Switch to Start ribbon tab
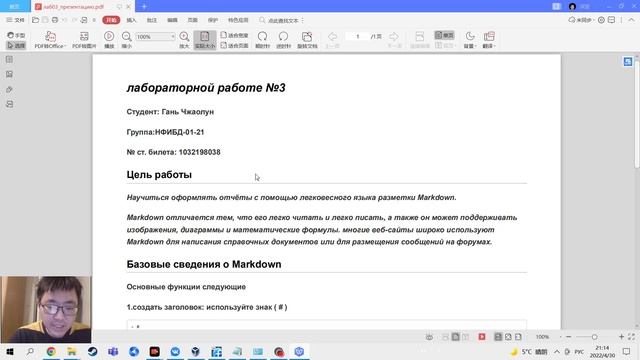The height and width of the screenshot is (360, 640). coord(111,20)
